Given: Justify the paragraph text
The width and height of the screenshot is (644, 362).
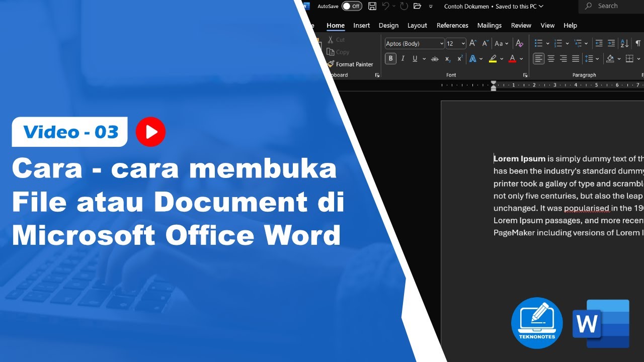Looking at the screenshot, I should point(576,59).
